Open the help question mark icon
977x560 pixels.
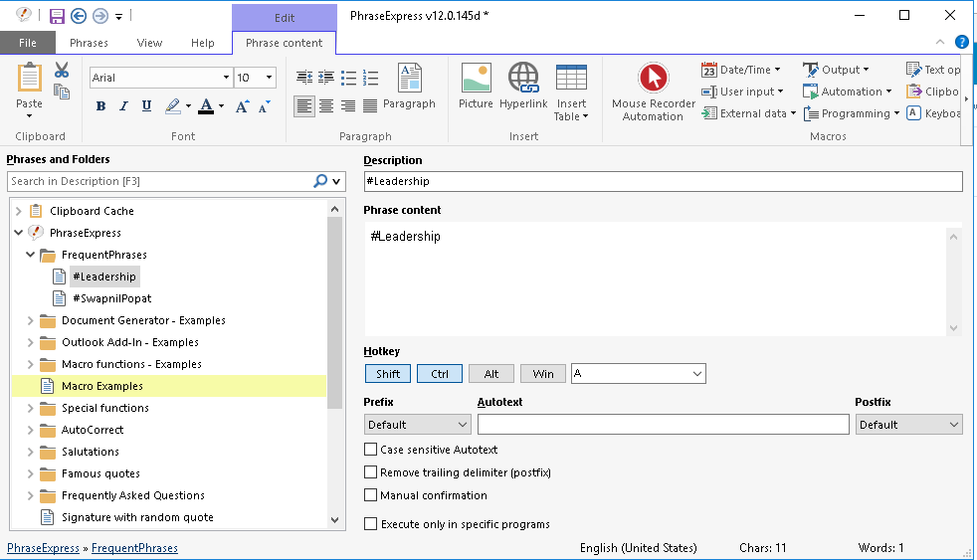point(962,43)
